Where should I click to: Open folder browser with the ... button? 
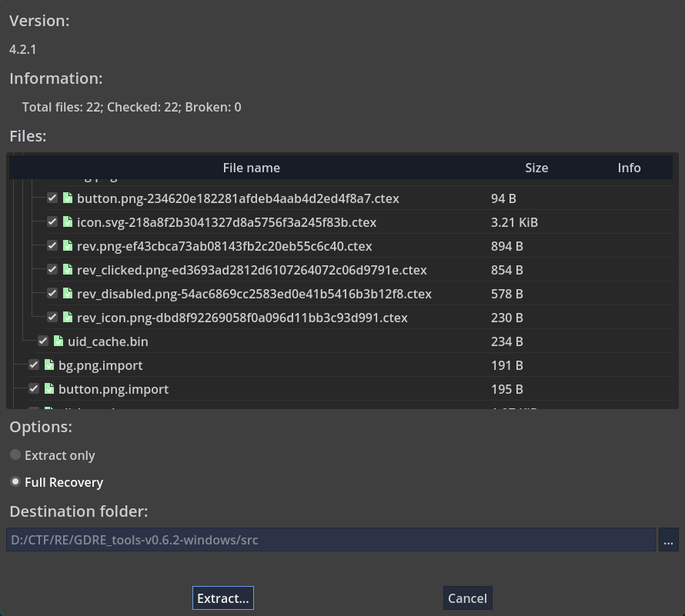tap(668, 540)
